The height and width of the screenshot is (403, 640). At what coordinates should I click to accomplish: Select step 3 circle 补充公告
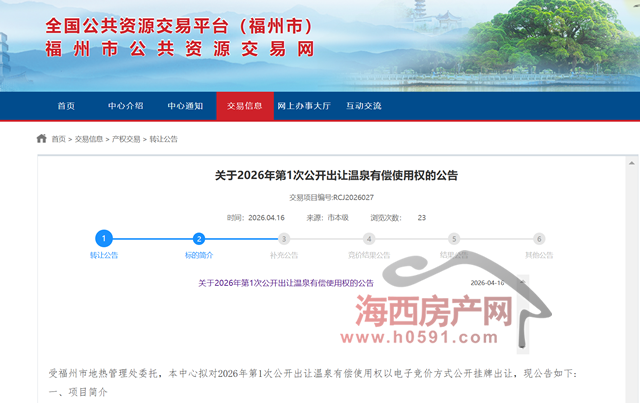point(284,239)
